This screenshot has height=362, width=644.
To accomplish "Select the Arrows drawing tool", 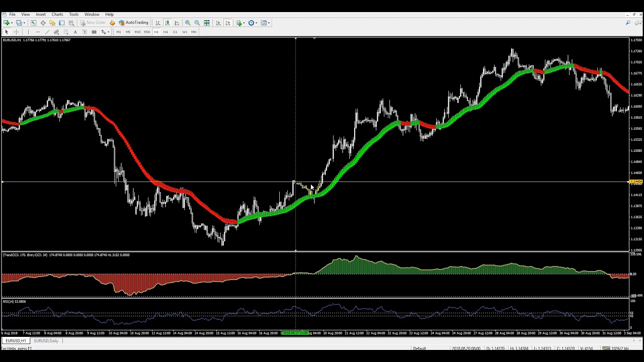I will pos(103,32).
